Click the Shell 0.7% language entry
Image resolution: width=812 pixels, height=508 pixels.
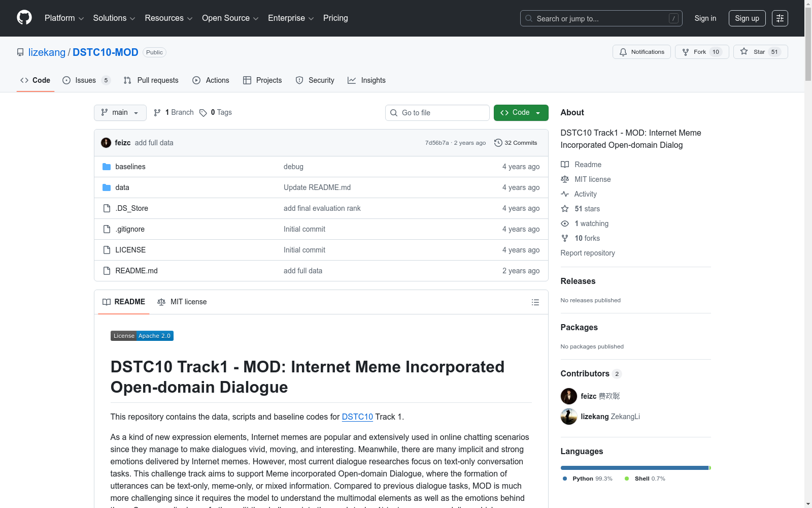(x=645, y=479)
